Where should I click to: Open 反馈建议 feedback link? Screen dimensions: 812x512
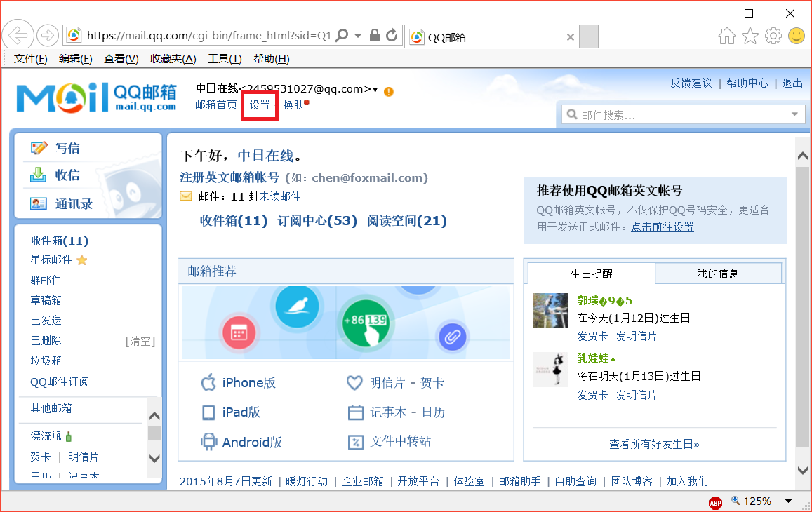click(691, 83)
